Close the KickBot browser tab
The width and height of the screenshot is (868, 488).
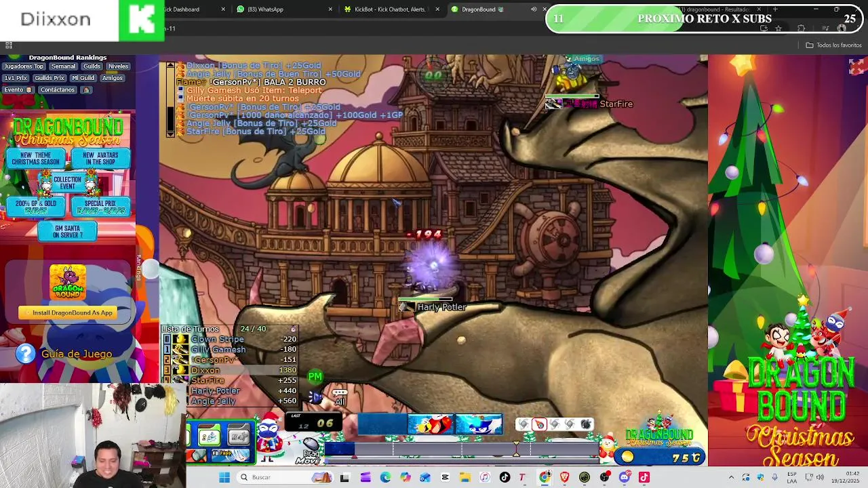pyautogui.click(x=437, y=9)
